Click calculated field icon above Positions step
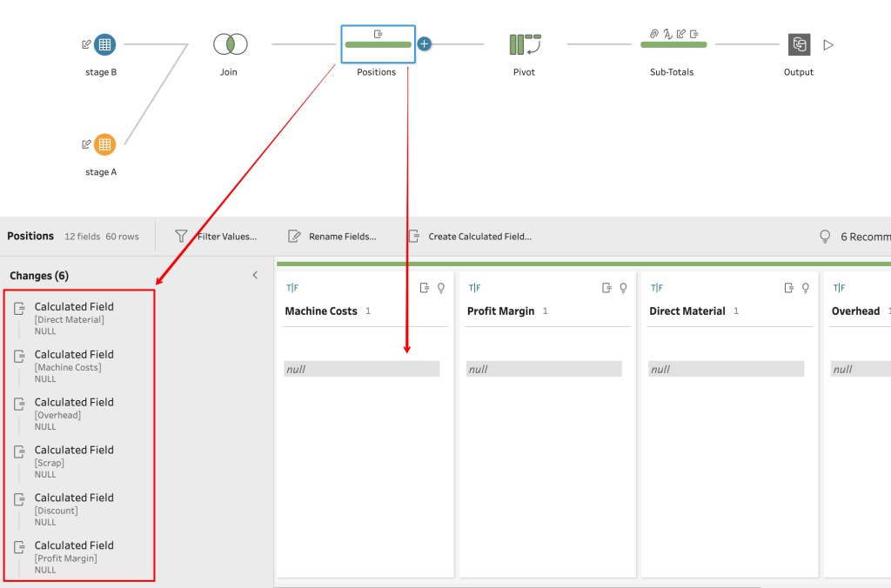The image size is (891, 588). tap(378, 34)
